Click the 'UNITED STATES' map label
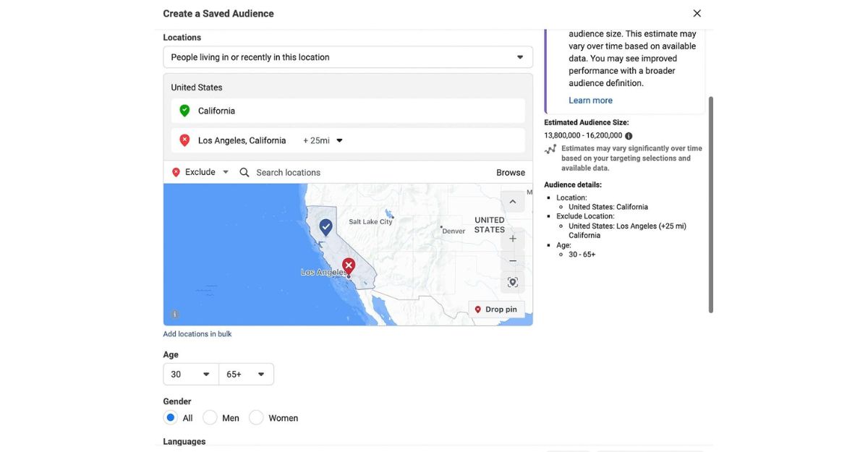 point(490,225)
